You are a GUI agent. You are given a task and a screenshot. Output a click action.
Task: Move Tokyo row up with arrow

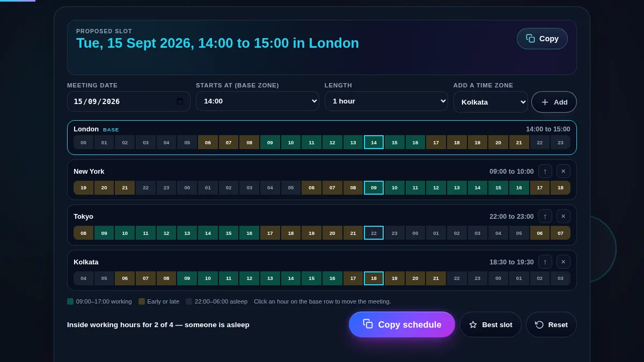(x=545, y=216)
